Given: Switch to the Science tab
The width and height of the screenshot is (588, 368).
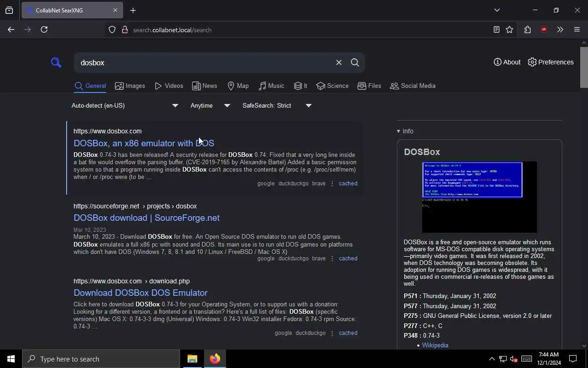Looking at the screenshot, I should pos(333,86).
